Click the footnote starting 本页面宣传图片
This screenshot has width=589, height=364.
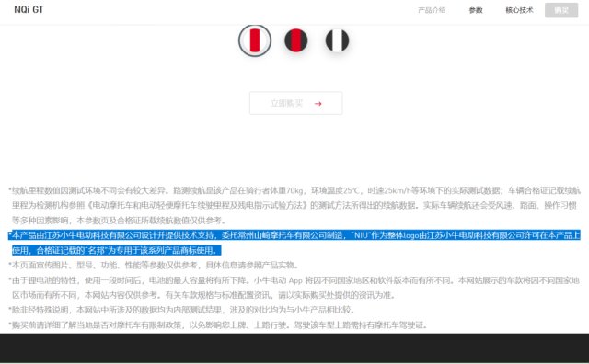point(154,265)
